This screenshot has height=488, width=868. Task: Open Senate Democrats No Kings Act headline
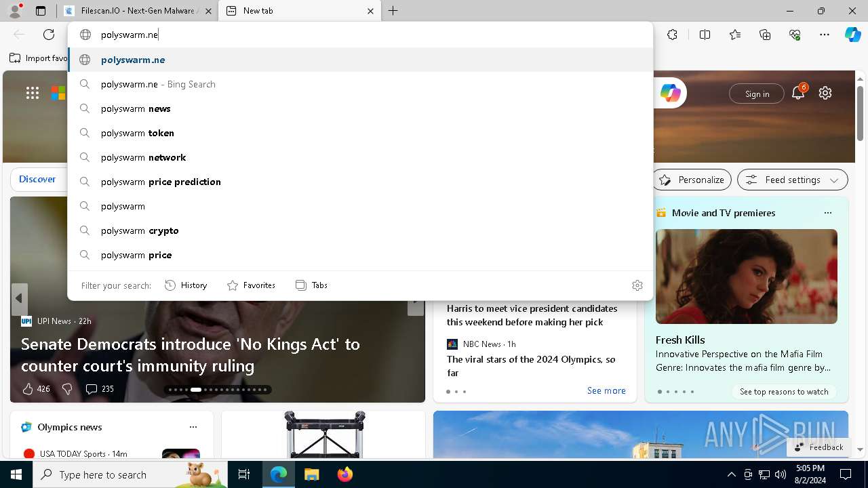pos(191,354)
